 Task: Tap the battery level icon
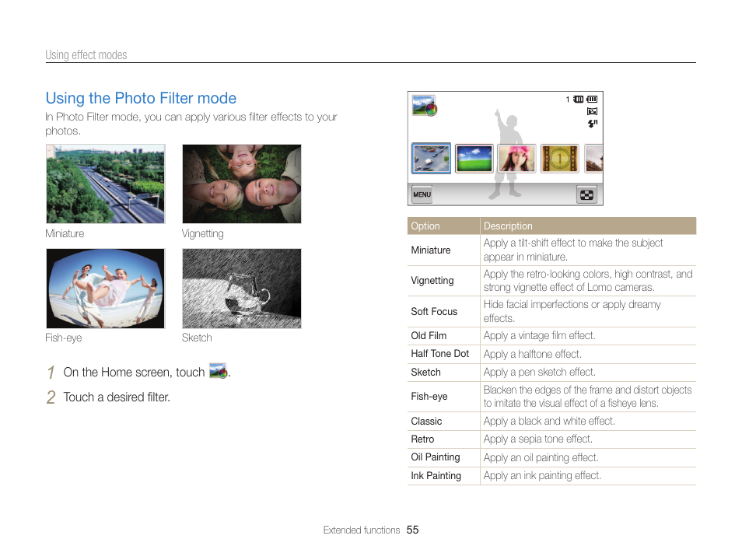(592, 99)
